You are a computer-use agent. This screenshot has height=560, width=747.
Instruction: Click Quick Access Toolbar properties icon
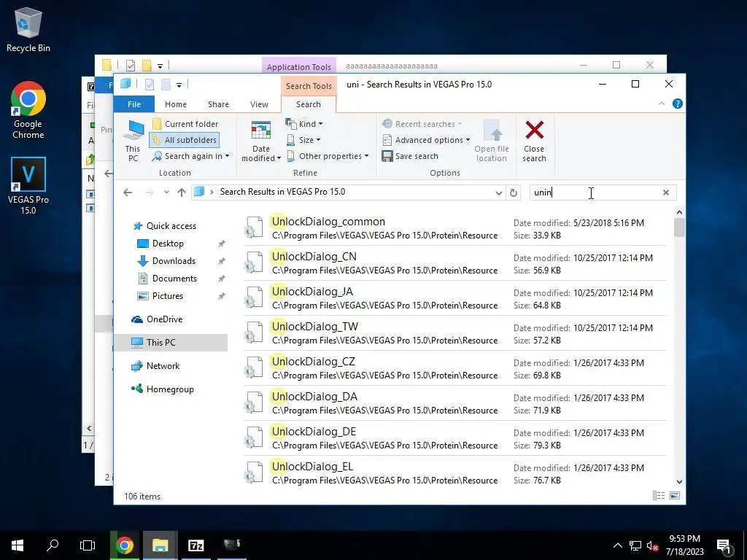pyautogui.click(x=150, y=85)
